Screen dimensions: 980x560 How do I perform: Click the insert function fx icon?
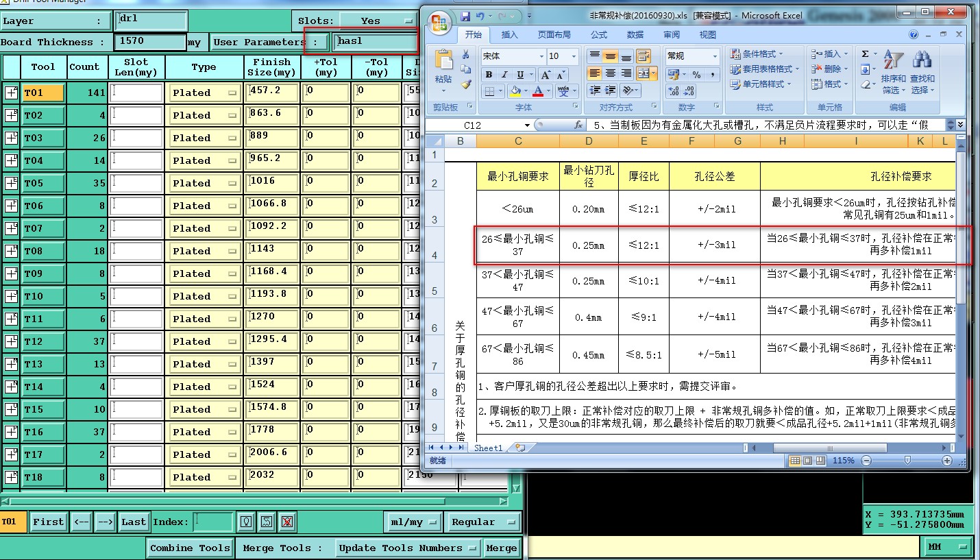tap(579, 125)
